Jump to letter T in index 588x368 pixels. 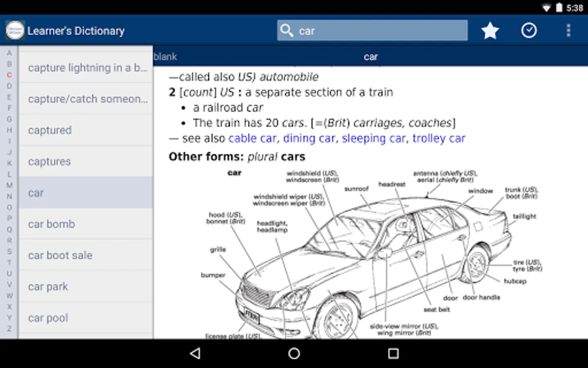coord(9,263)
